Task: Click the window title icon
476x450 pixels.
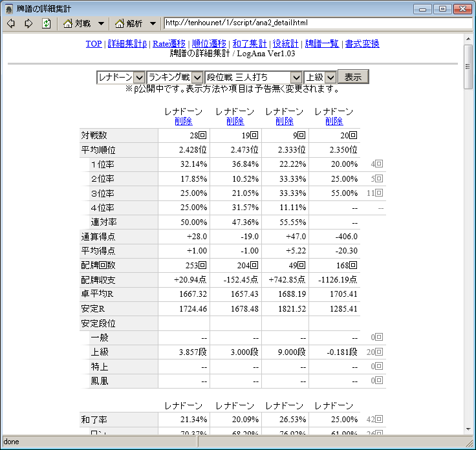Action: pyautogui.click(x=9, y=9)
